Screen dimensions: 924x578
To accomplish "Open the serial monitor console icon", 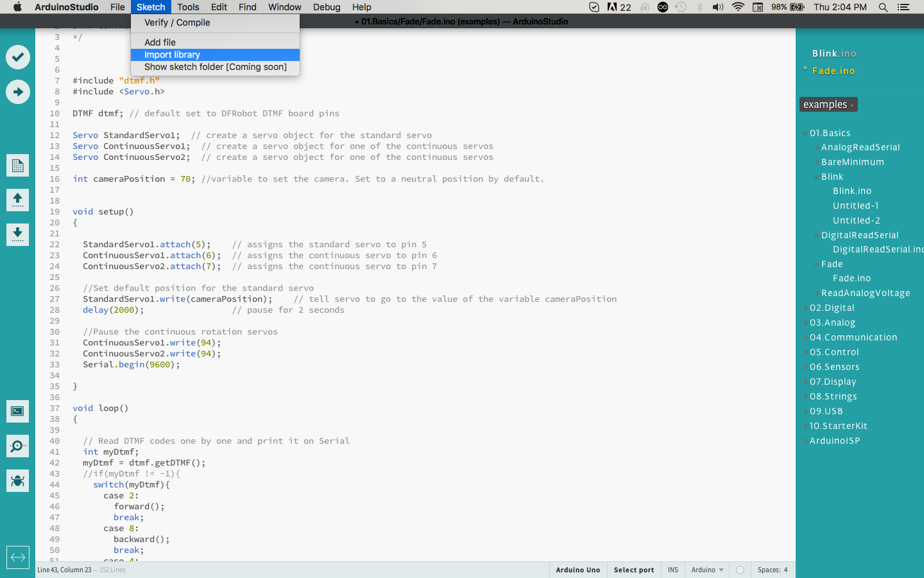I will coord(18,411).
